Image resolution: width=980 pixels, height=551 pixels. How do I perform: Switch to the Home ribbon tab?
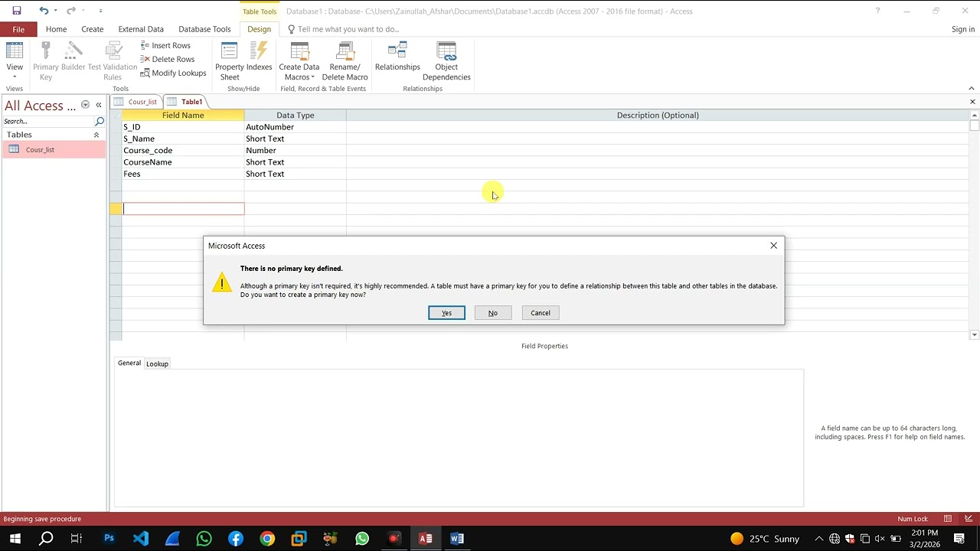coord(56,29)
